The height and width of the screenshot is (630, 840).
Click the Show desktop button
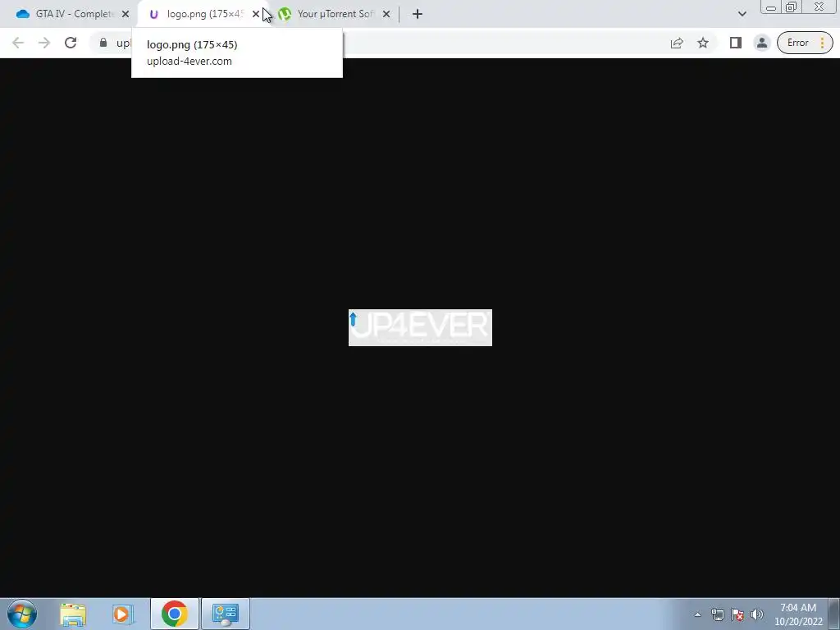[x=834, y=614]
